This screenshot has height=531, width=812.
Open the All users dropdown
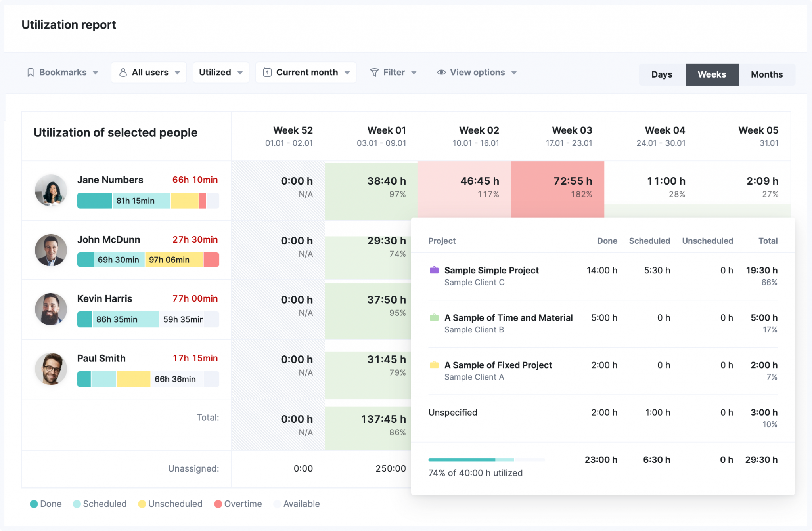(x=149, y=72)
